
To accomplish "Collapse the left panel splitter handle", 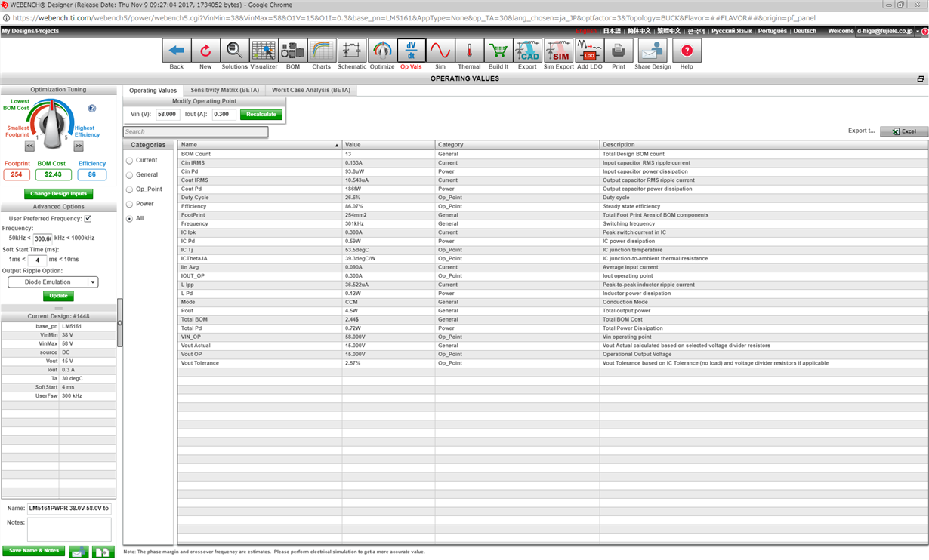I will tap(119, 323).
